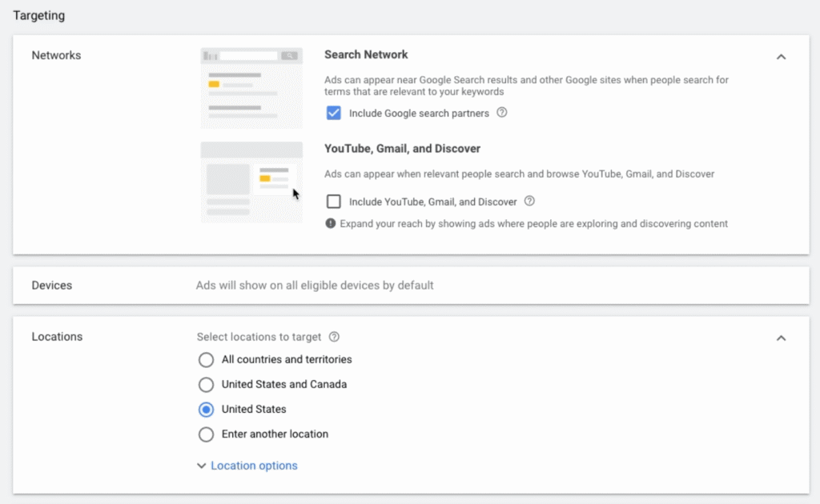Open help for Select locations to target

click(x=335, y=337)
